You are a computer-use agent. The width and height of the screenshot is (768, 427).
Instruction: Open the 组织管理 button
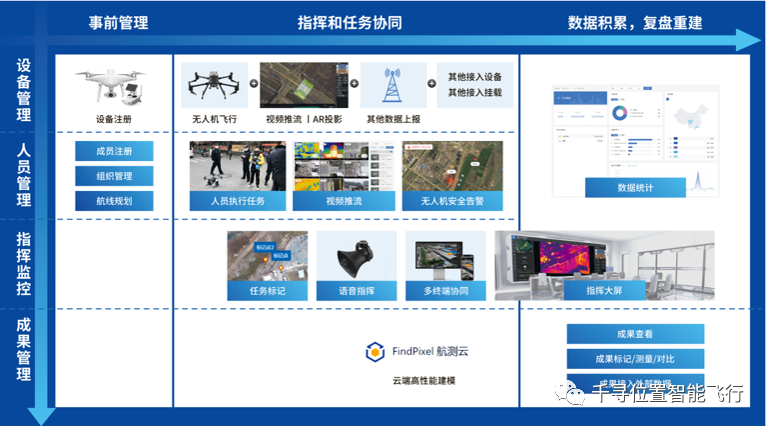114,176
